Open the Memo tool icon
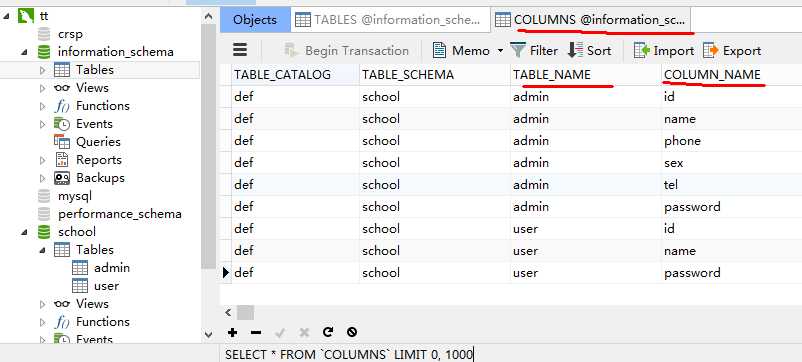 439,51
